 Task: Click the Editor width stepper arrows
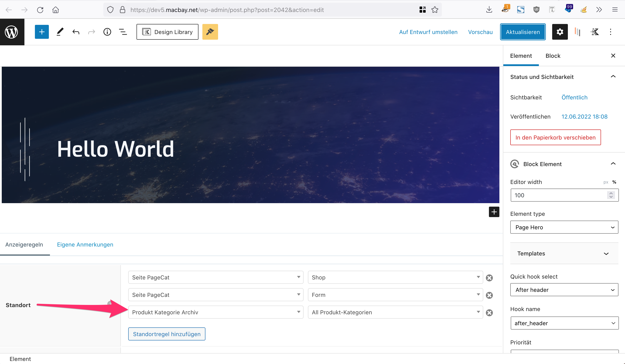[x=611, y=195]
